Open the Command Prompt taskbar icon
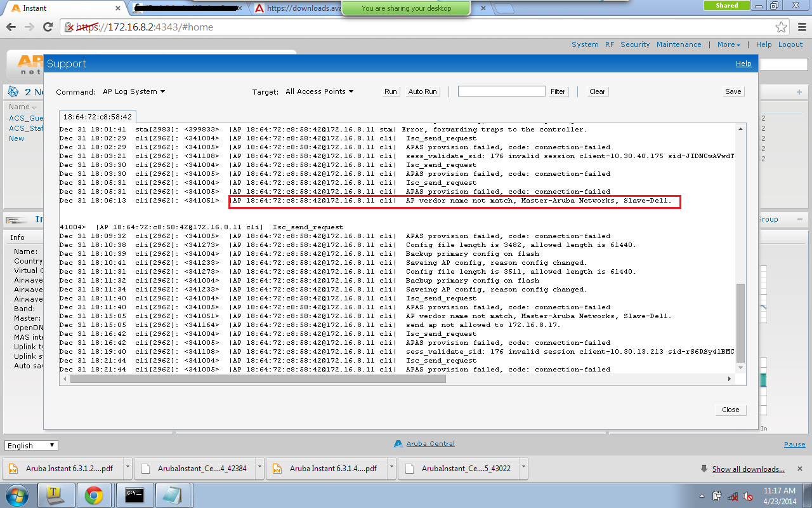Image resolution: width=812 pixels, height=508 pixels. pos(134,495)
